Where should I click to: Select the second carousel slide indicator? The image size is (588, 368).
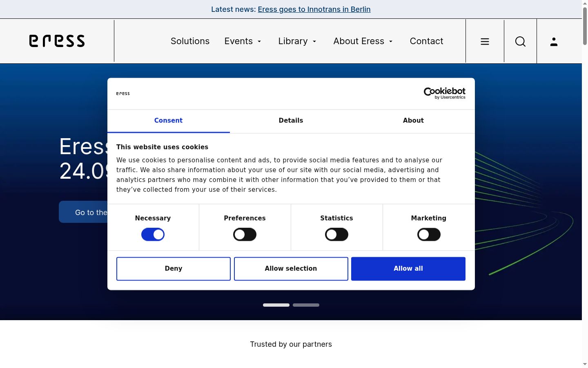click(x=306, y=305)
